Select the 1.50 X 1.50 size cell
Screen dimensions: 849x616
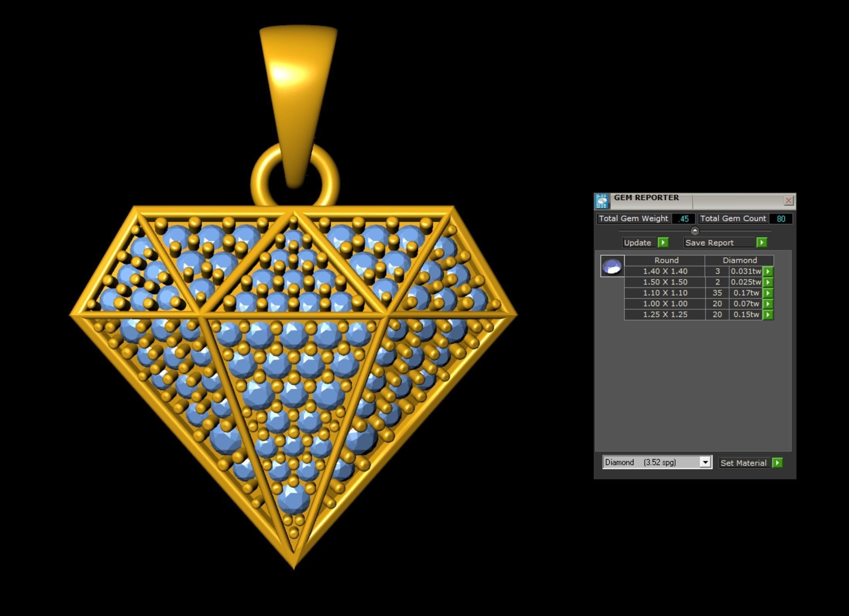(x=665, y=282)
